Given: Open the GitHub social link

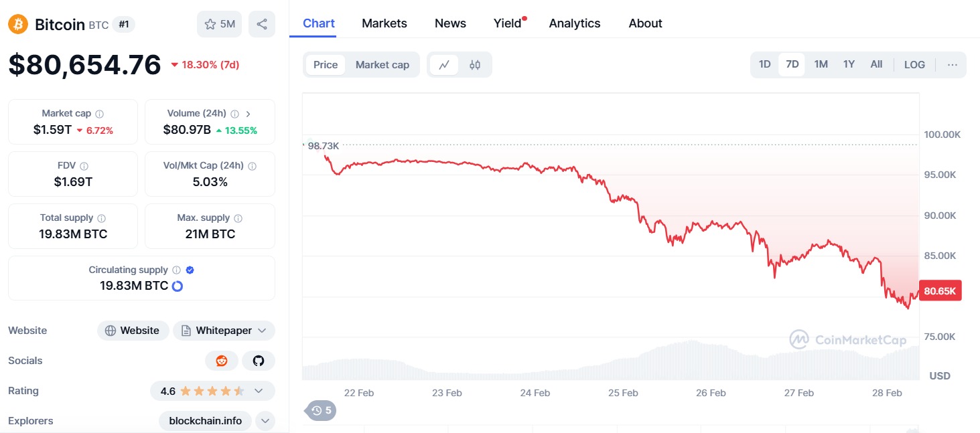Looking at the screenshot, I should 259,361.
